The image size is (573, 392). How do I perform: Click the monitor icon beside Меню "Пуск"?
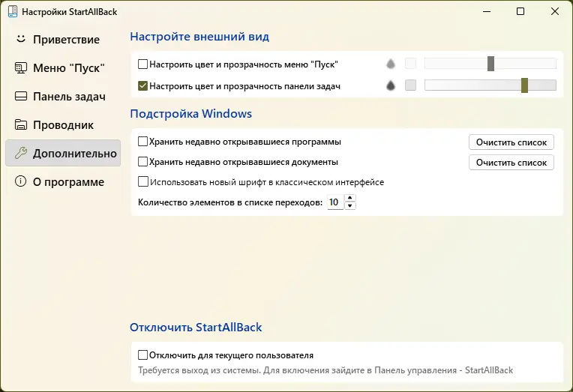(20, 68)
